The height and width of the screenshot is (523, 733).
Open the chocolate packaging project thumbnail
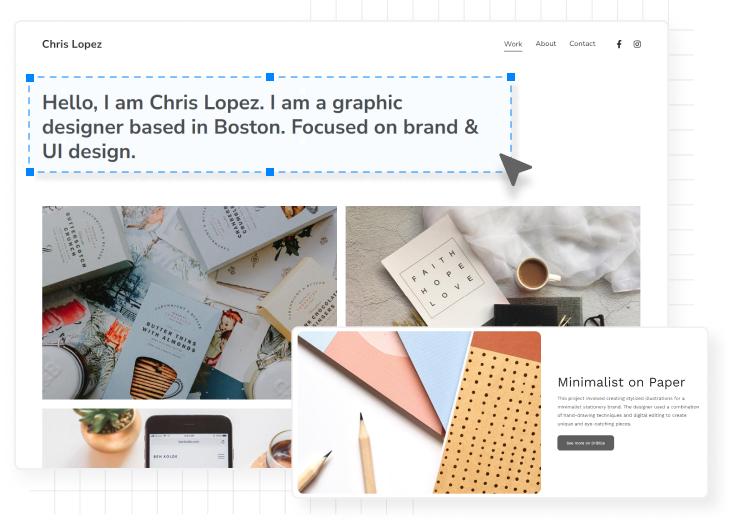coord(189,303)
